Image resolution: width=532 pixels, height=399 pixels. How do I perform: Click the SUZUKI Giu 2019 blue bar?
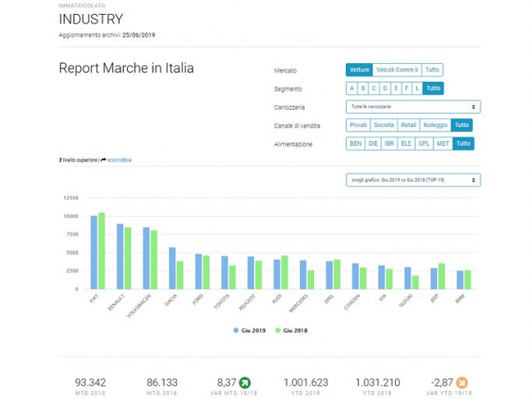[407, 278]
